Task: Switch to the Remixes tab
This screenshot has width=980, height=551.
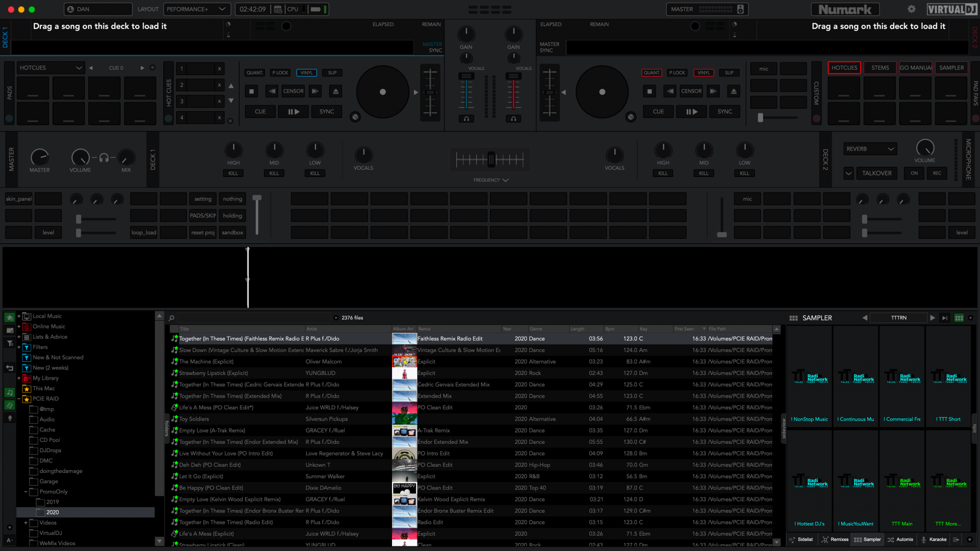Action: (x=835, y=540)
